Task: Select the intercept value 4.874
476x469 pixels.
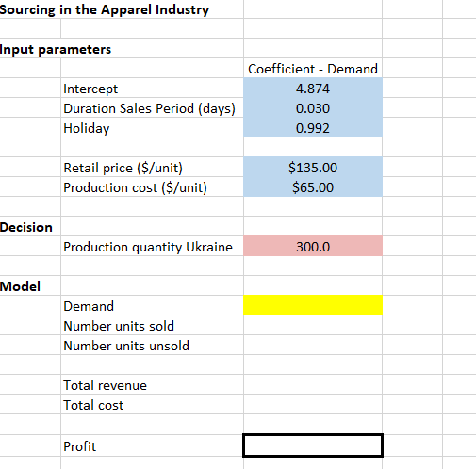Action: point(313,89)
